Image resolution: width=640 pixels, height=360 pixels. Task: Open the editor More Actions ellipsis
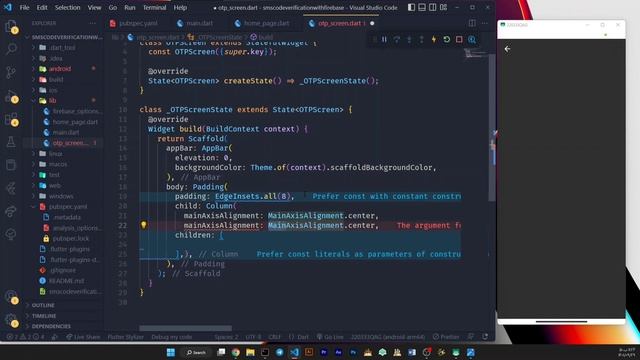[x=484, y=23]
